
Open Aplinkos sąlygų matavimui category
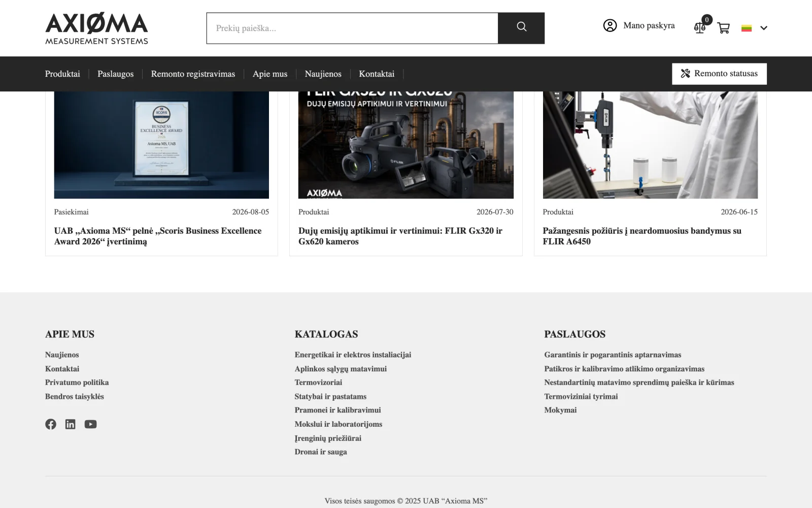point(341,369)
